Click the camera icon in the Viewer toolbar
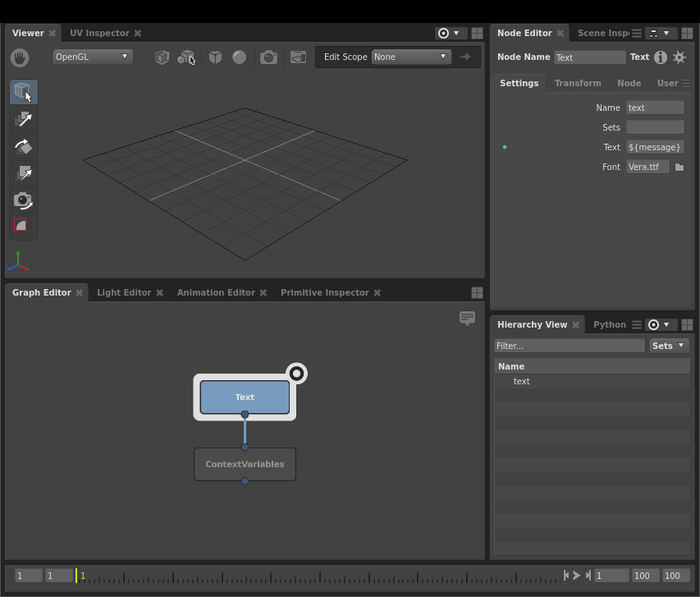Screen dimensions: 700x597 [x=268, y=57]
